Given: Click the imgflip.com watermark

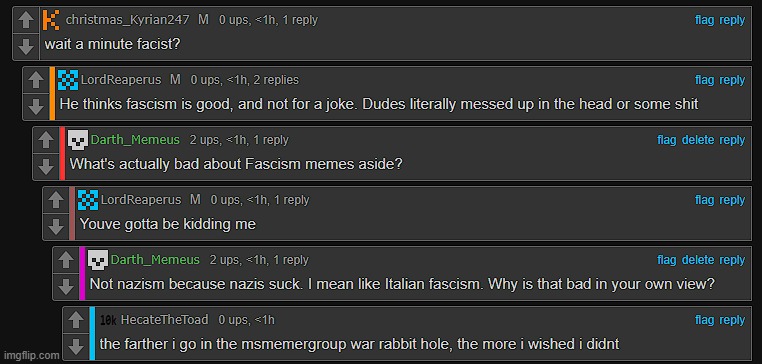Looking at the screenshot, I should [31, 355].
